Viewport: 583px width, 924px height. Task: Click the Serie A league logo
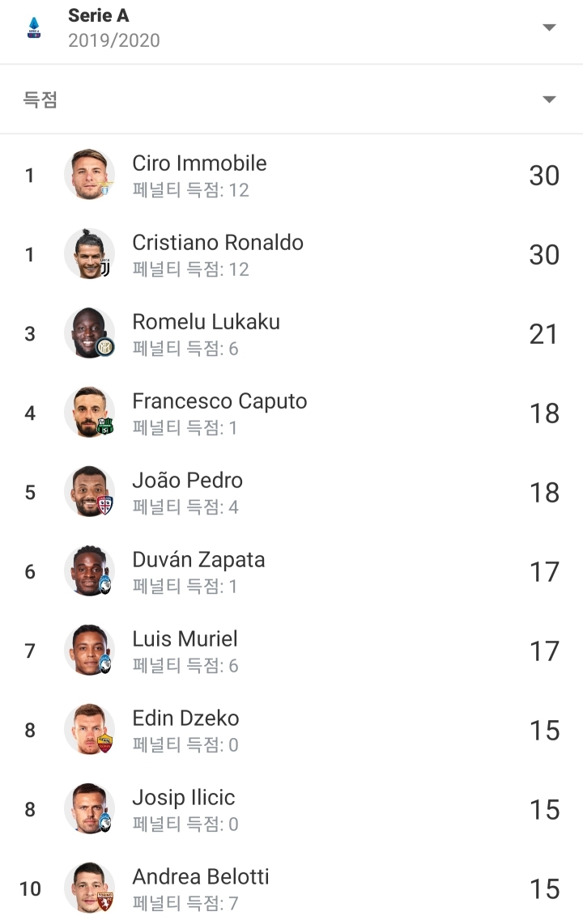34,28
